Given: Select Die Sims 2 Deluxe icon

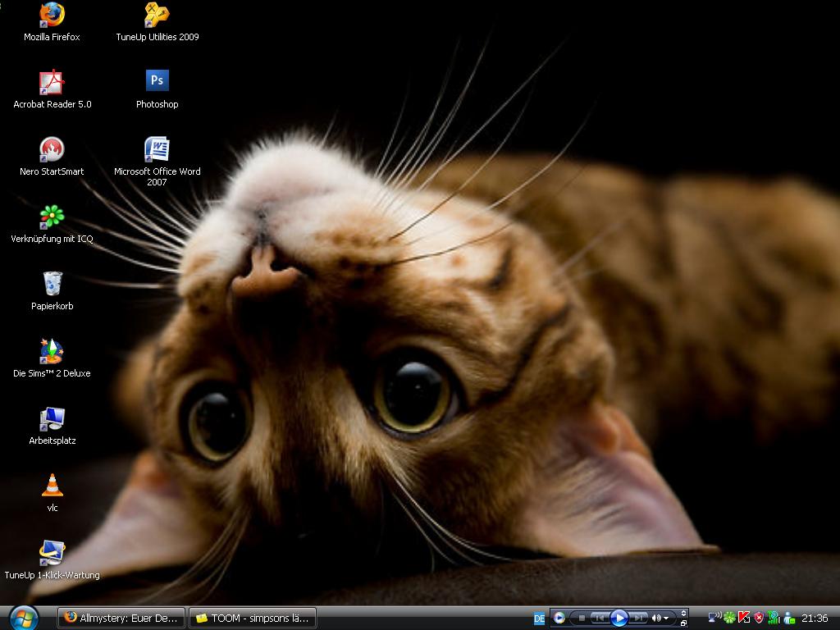Looking at the screenshot, I should click(x=52, y=351).
